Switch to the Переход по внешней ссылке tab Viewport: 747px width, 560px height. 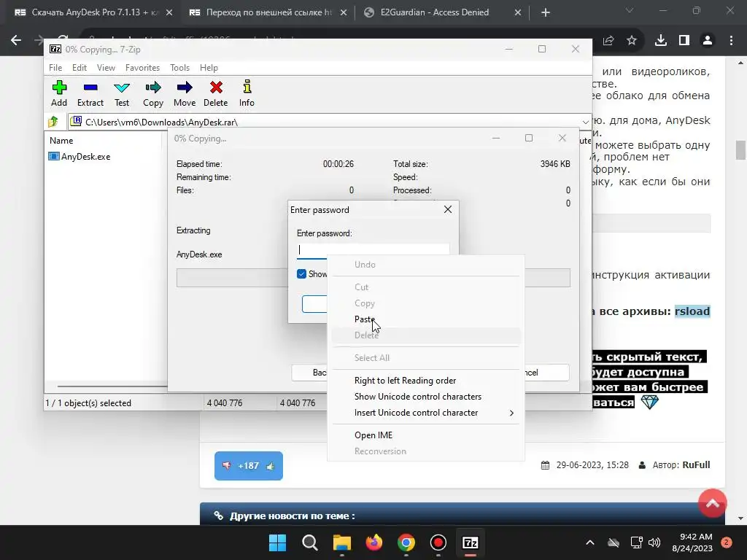pos(268,12)
